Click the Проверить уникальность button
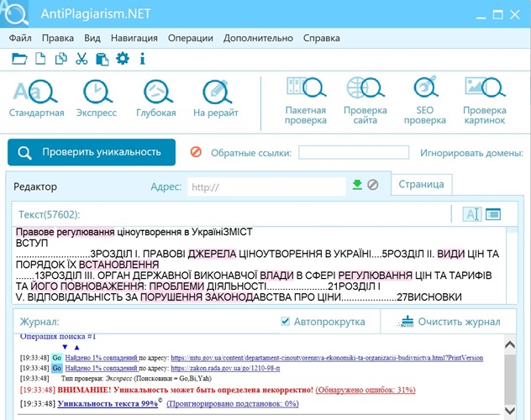Screen dimensions: 531x420 (92, 152)
